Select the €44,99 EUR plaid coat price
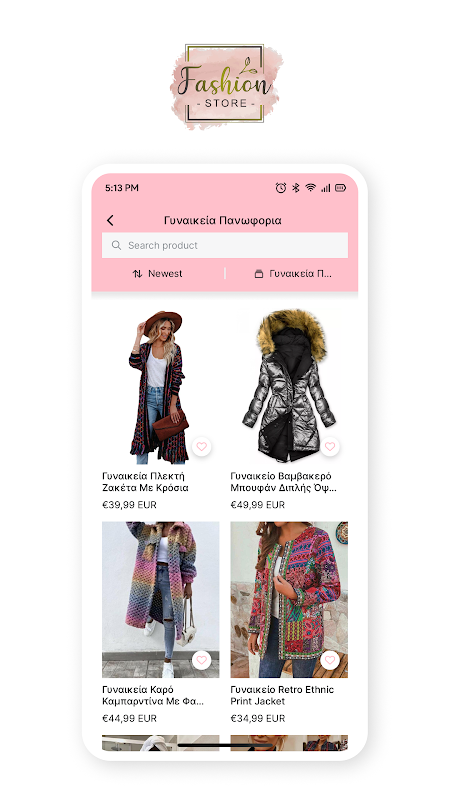 (130, 718)
